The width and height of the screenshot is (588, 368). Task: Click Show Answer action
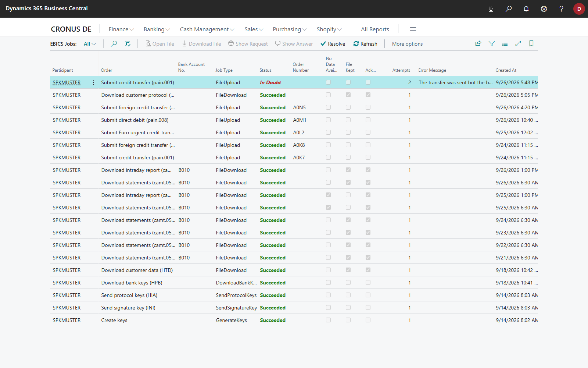click(x=294, y=44)
